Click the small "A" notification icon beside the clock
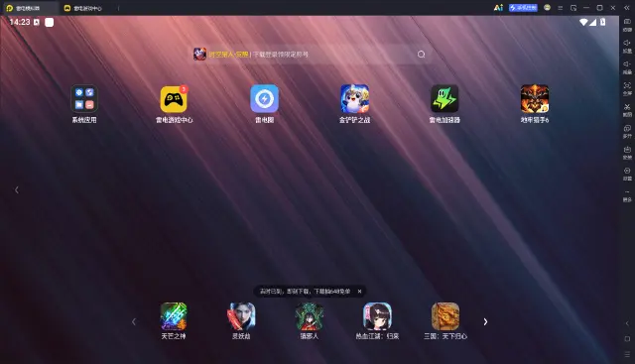635x364 pixels. [37, 22]
